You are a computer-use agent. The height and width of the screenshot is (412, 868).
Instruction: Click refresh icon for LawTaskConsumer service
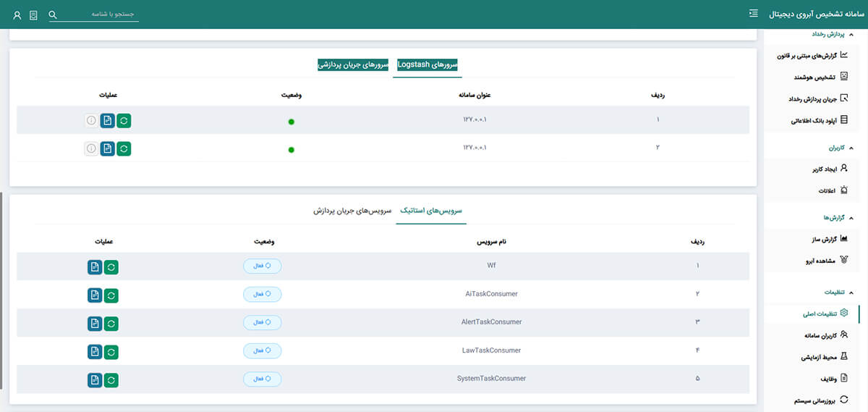pyautogui.click(x=111, y=351)
